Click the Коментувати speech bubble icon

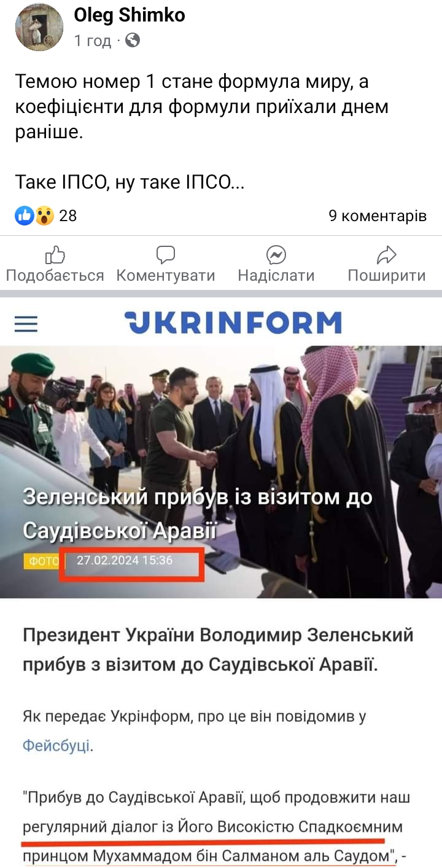(x=166, y=254)
